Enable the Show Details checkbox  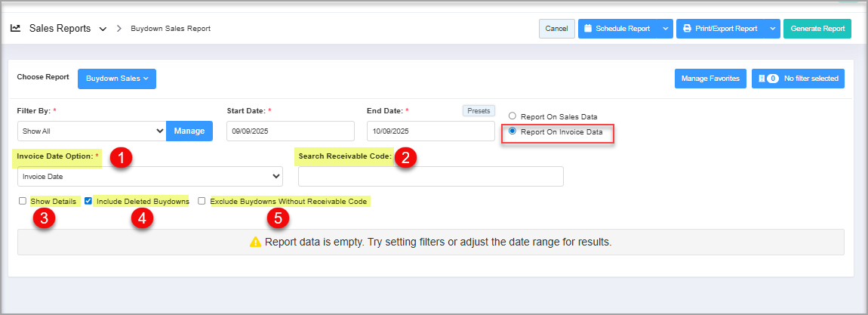pyautogui.click(x=22, y=202)
